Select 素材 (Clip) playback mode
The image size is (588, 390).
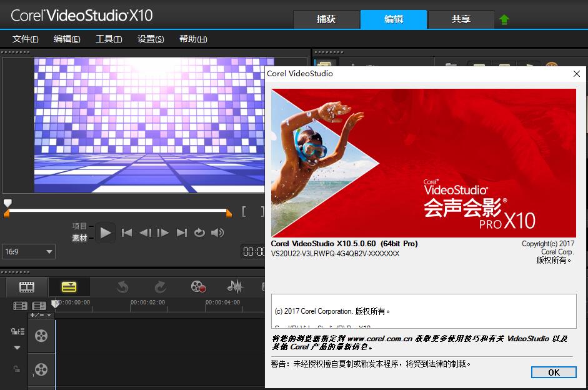79,237
